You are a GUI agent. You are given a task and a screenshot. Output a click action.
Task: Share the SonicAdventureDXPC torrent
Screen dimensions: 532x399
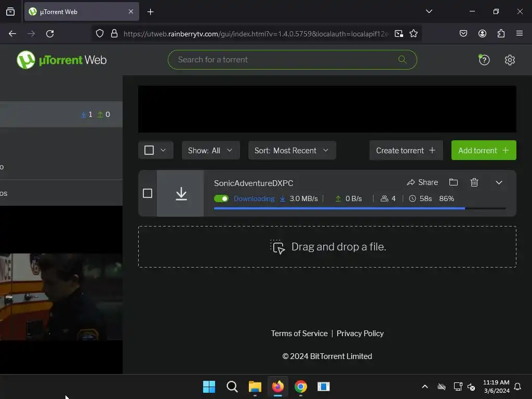point(422,182)
